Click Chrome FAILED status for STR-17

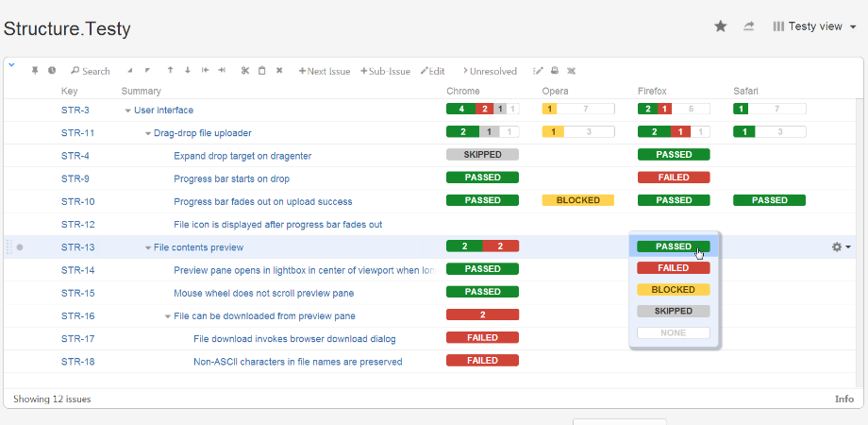click(x=483, y=337)
